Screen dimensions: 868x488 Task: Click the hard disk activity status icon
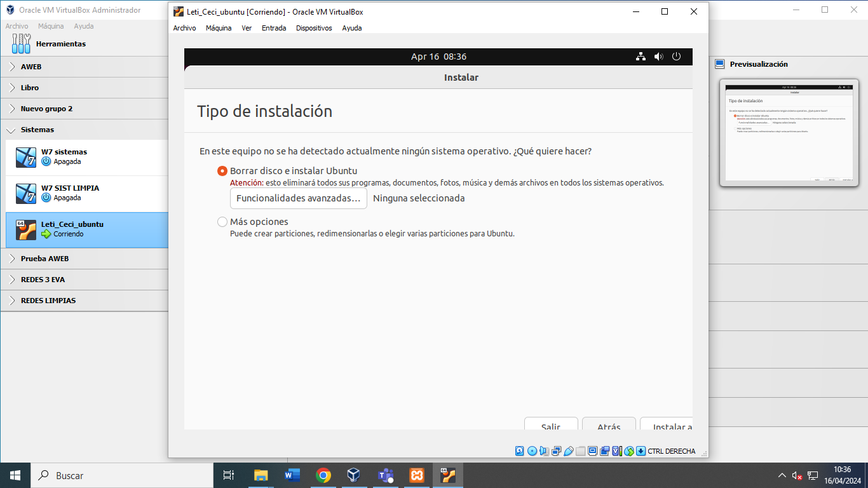(520, 451)
